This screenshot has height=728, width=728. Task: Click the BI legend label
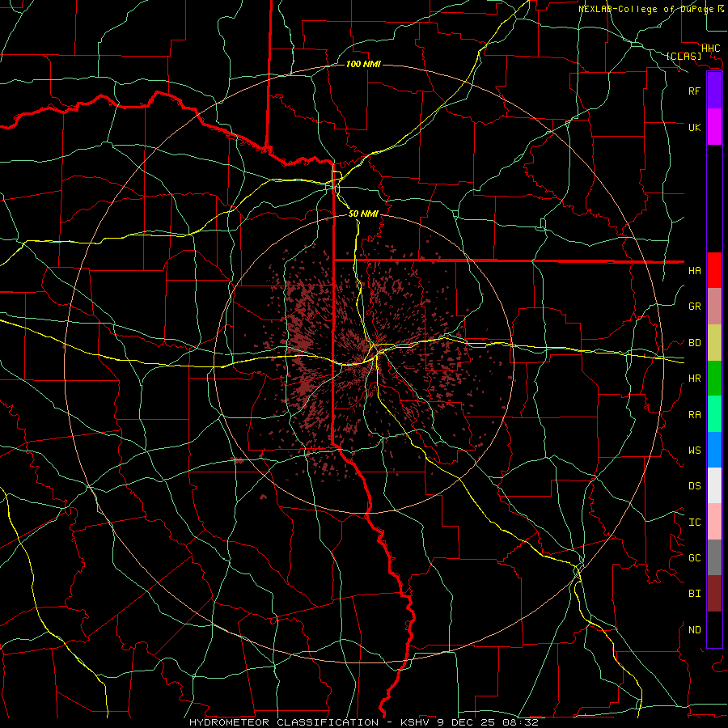tap(694, 594)
